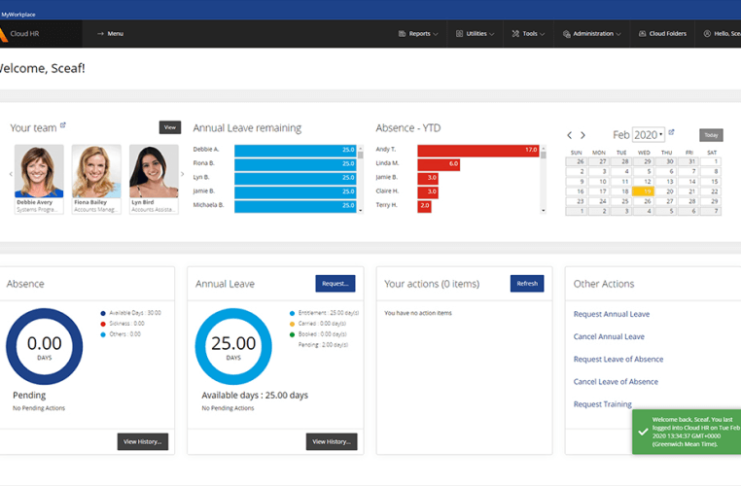Click the Annual Leave 25.00 days donut chart
Image resolution: width=741 pixels, height=486 pixels.
coord(233,346)
